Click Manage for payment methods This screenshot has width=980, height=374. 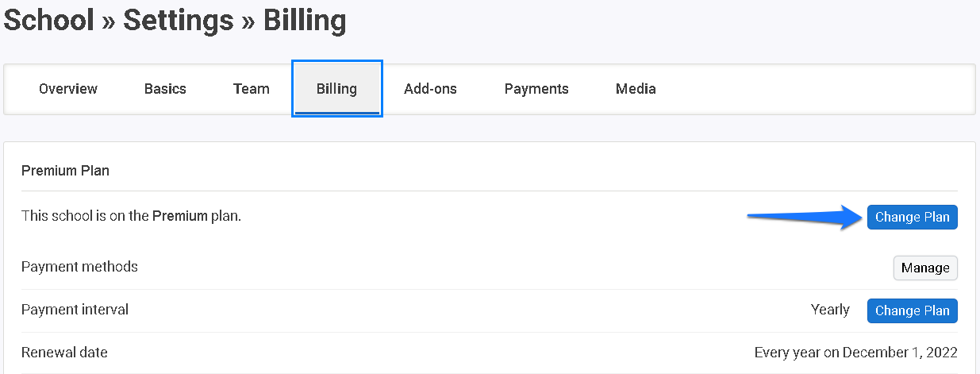[925, 268]
